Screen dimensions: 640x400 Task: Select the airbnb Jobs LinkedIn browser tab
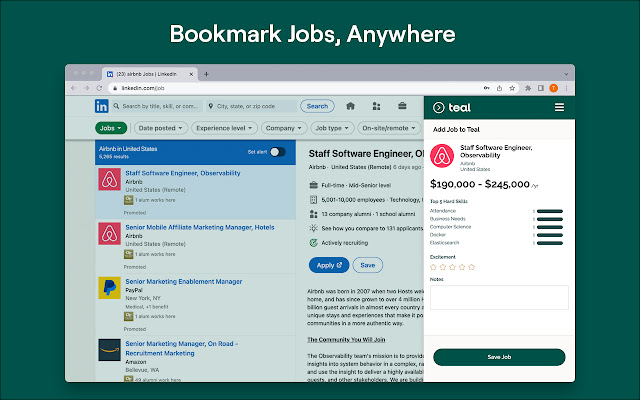tap(149, 74)
